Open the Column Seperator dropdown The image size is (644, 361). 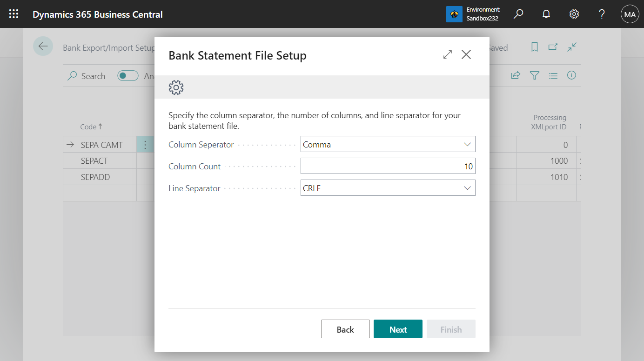tap(467, 144)
